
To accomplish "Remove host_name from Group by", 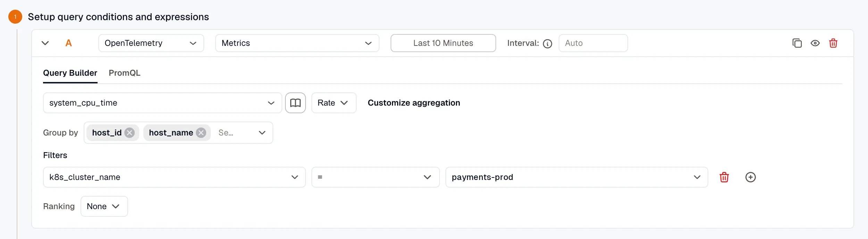I will (x=201, y=133).
